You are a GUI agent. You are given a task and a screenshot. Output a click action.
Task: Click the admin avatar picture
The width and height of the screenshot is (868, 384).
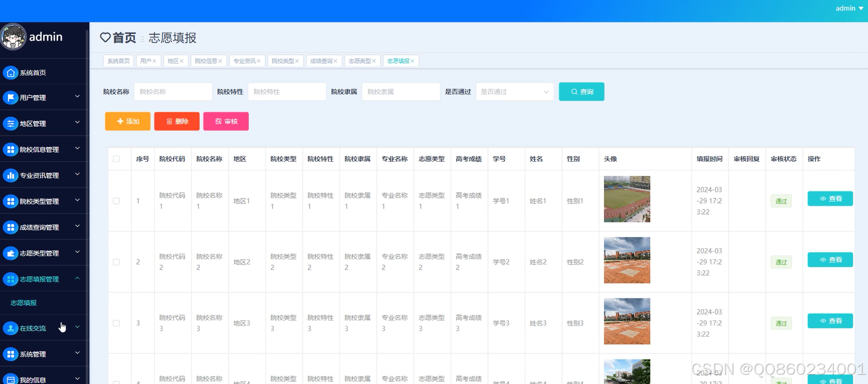point(13,37)
